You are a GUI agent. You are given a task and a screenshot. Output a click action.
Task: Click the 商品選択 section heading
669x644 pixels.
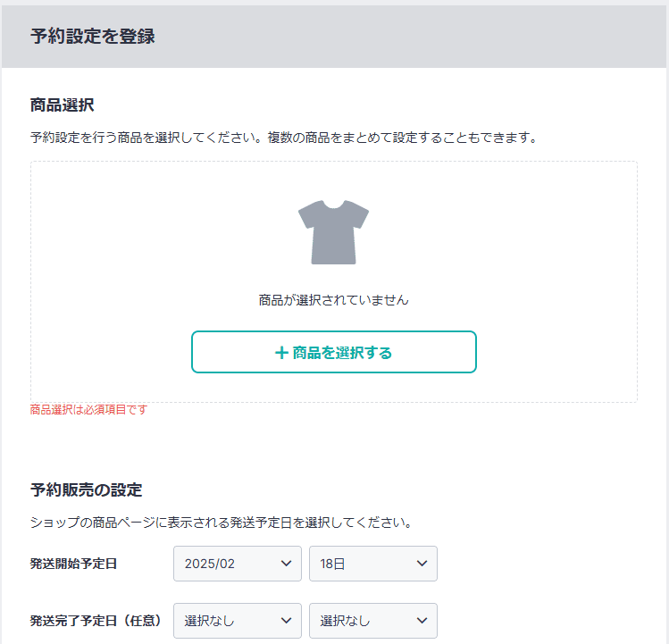(62, 105)
